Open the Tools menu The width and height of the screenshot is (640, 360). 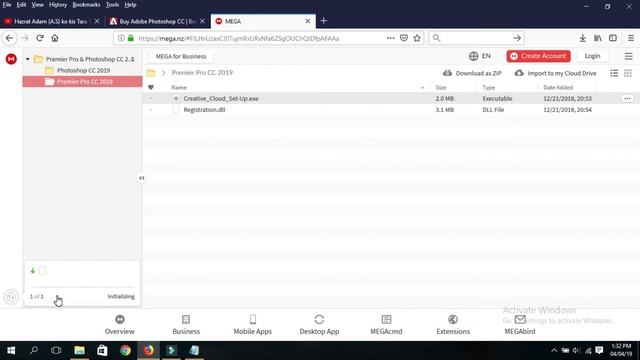click(112, 5)
